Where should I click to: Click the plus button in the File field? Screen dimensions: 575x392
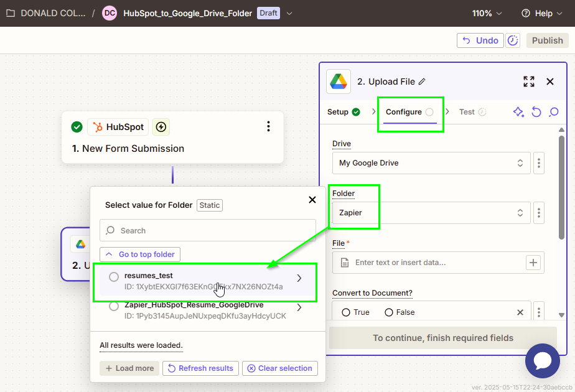533,263
